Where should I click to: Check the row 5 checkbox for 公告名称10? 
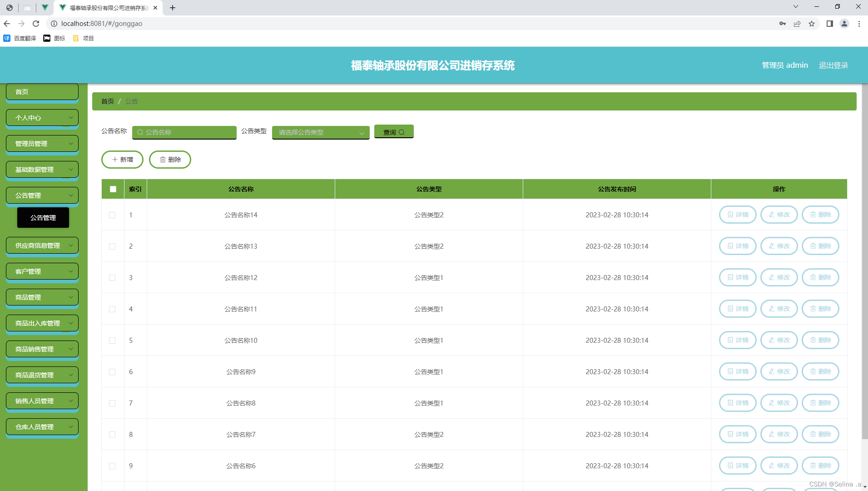(112, 341)
